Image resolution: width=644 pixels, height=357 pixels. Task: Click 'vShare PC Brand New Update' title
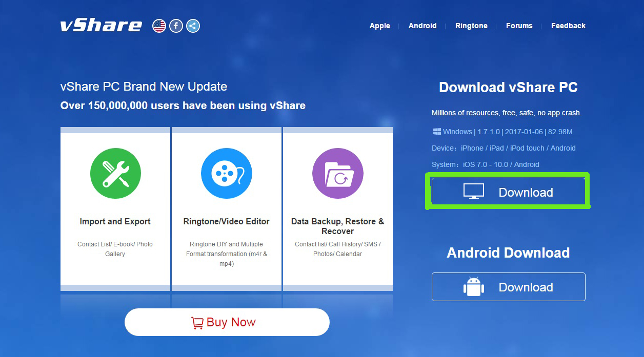[144, 87]
